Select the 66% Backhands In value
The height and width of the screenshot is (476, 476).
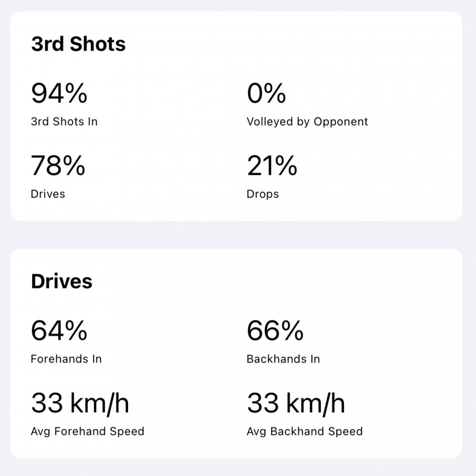[275, 330]
